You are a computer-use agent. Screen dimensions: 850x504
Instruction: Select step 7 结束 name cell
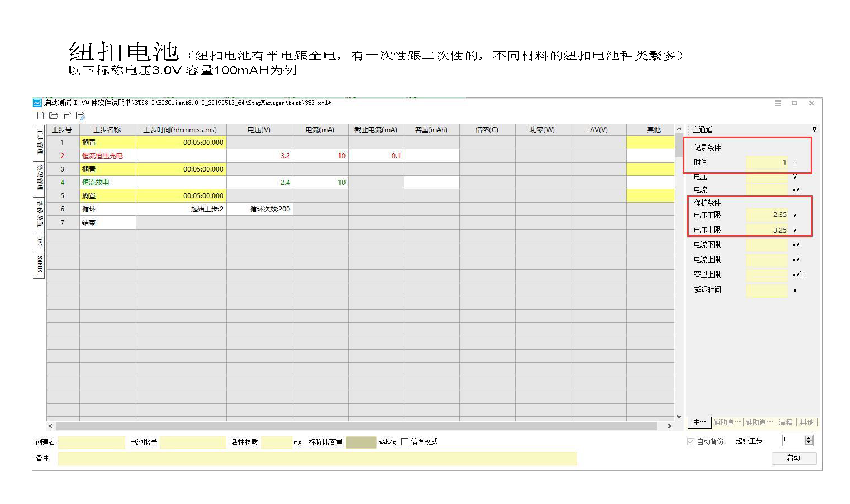click(108, 223)
